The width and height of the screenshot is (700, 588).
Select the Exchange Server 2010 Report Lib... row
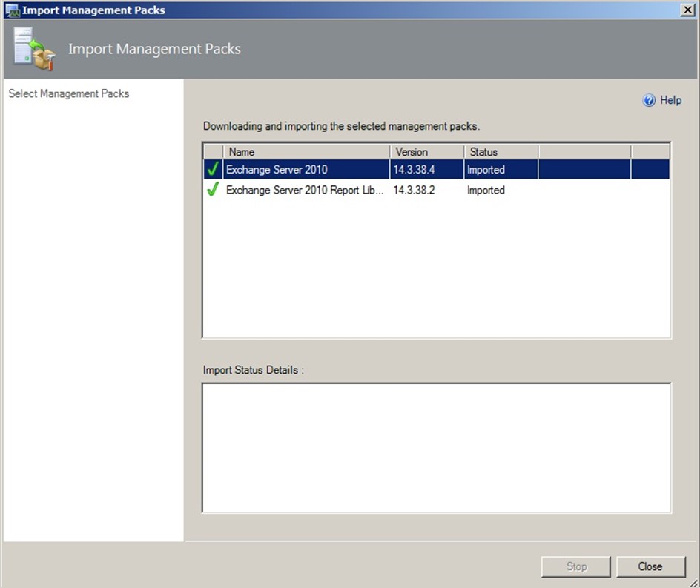point(437,191)
